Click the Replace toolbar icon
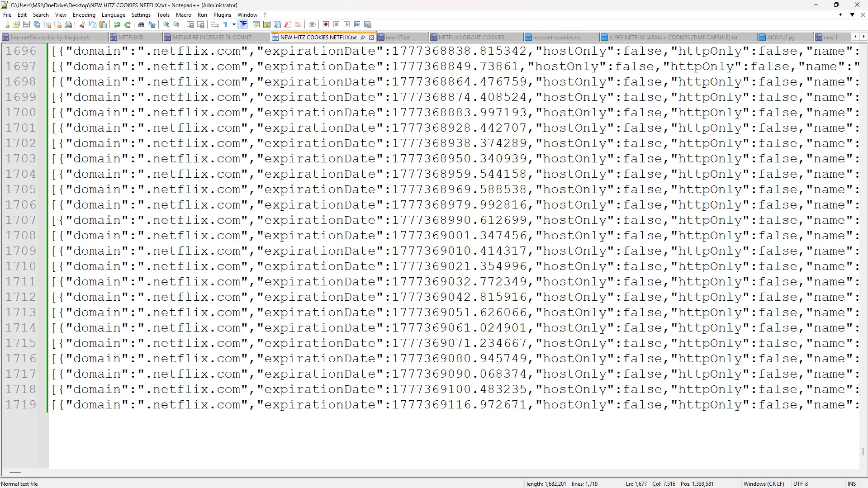Viewport: 868px width, 488px height. click(x=152, y=24)
